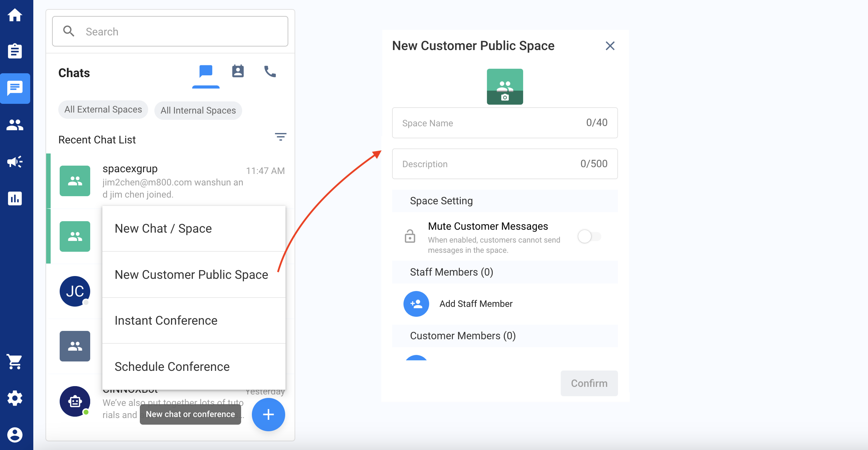Open New Chat or conference dropdown
Screen dimensions: 868x450
coord(268,414)
